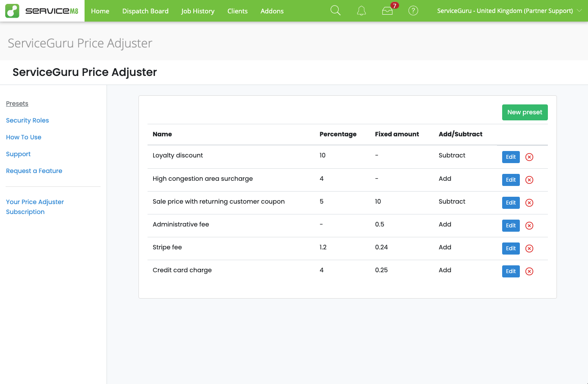Open the search magnifier icon
The width and height of the screenshot is (588, 384).
click(335, 11)
